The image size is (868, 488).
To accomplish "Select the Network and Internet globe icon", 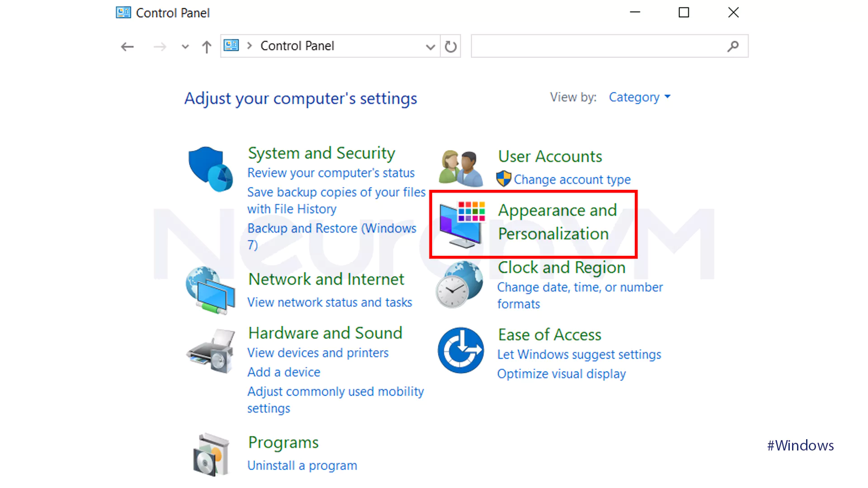I will pyautogui.click(x=210, y=289).
